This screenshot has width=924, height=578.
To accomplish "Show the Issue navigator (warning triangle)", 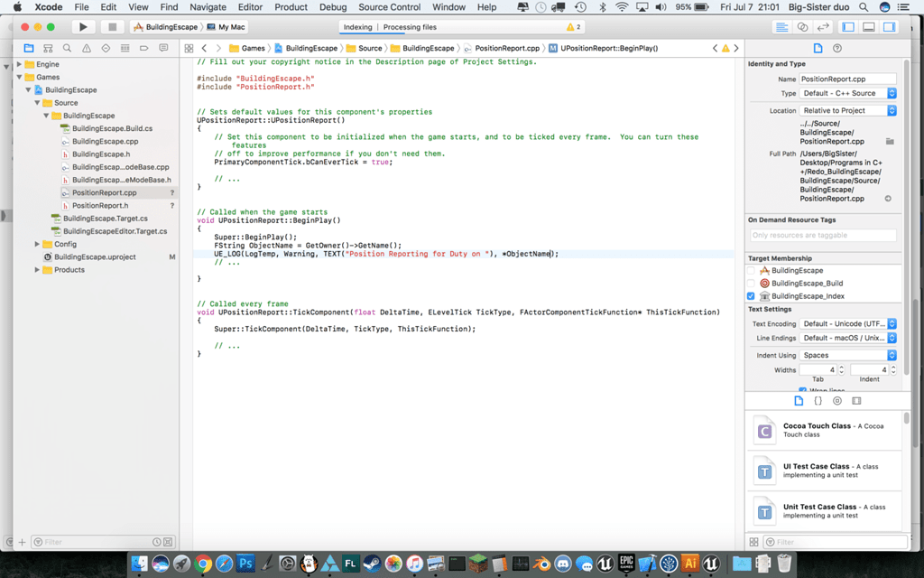I will tap(87, 48).
